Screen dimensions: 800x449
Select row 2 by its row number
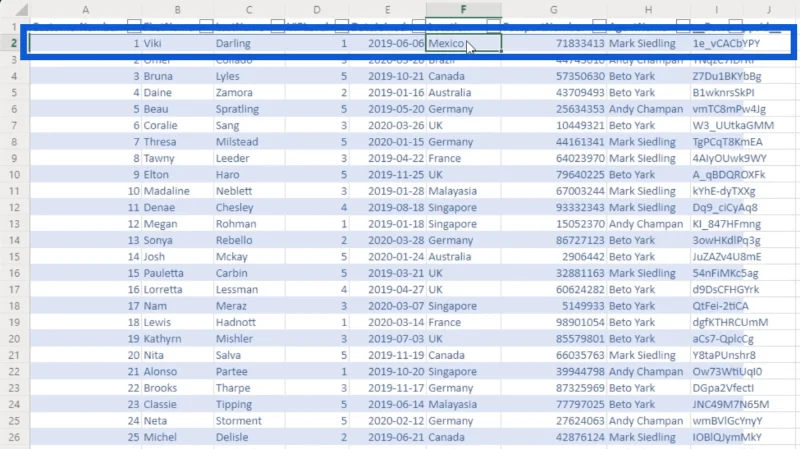pyautogui.click(x=14, y=43)
